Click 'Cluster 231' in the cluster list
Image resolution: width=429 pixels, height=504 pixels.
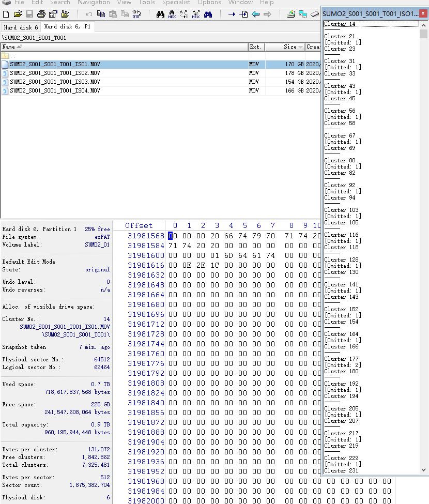point(341,470)
